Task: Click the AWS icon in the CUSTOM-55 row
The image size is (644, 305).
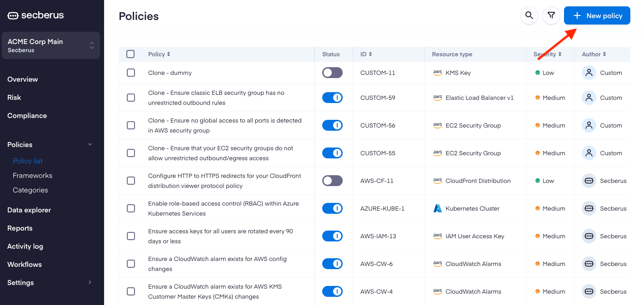Action: 438,153
